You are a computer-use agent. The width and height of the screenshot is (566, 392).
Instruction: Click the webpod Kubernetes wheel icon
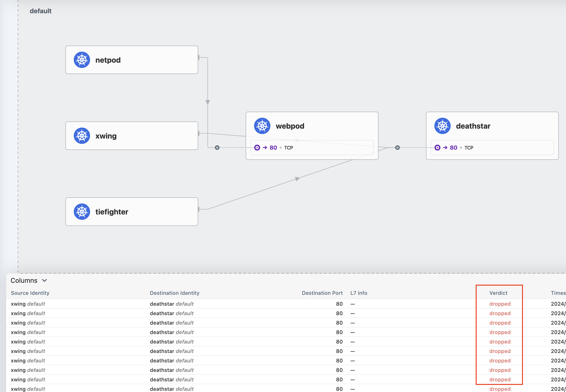click(x=262, y=126)
